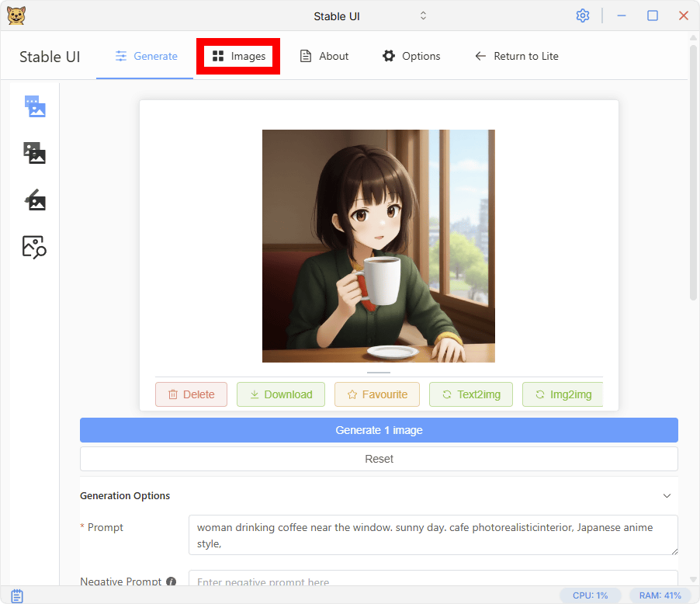Select the Img2Img mode sidebar icon
Image resolution: width=700 pixels, height=604 pixels.
pos(35,153)
